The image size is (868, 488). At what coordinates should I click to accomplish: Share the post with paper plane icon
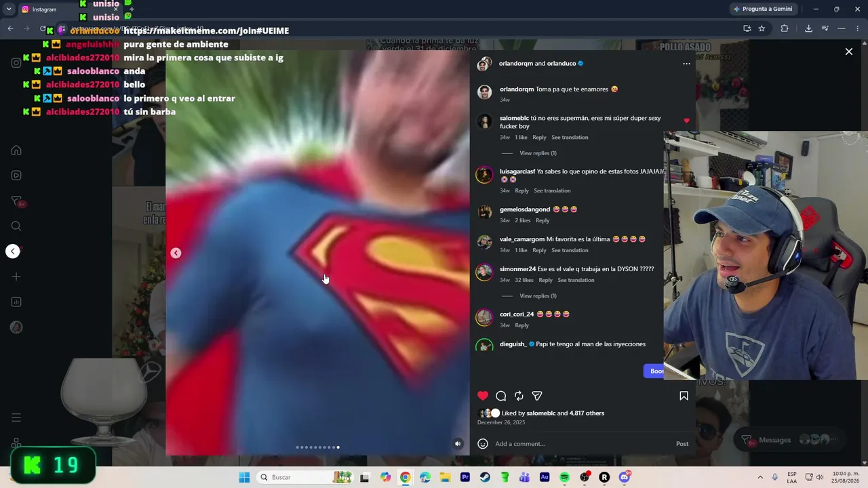click(x=537, y=396)
